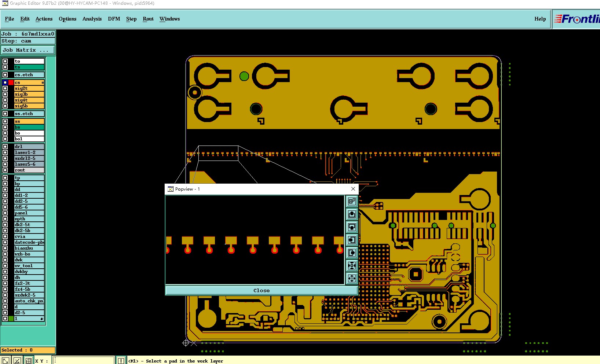600x364 pixels.
Task: Select the sig4t layer name
Action: tap(29, 100)
